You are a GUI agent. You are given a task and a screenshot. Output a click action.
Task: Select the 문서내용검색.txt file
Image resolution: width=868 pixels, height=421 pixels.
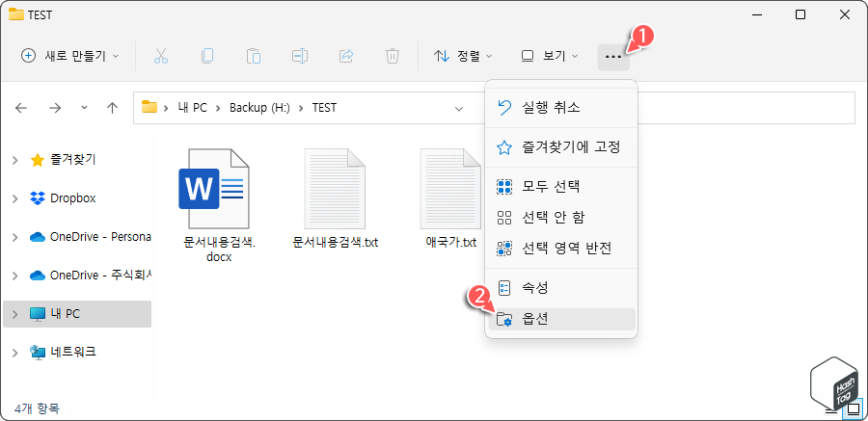[x=335, y=198]
